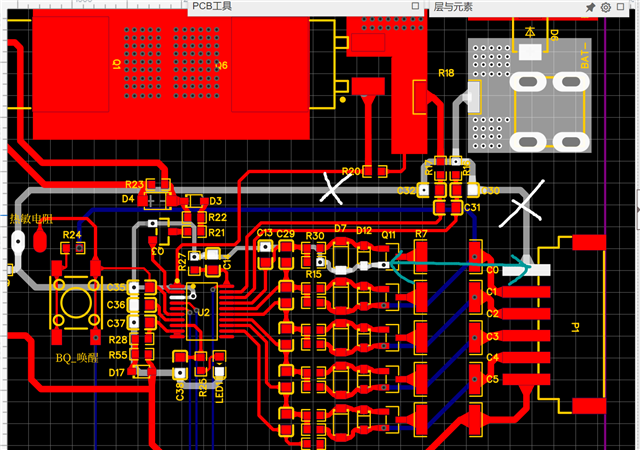The width and height of the screenshot is (640, 450).
Task: Select the C4 connector pin label
Action: point(492,357)
